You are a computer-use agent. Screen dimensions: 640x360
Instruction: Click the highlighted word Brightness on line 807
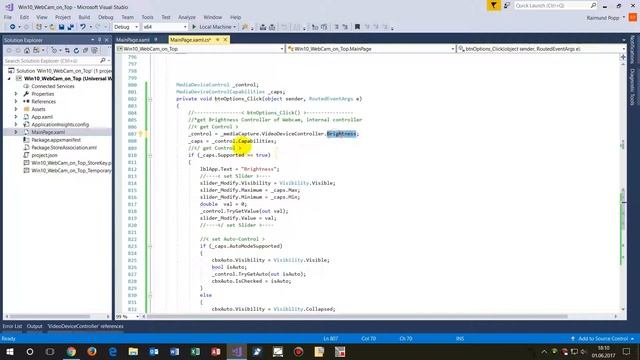341,133
